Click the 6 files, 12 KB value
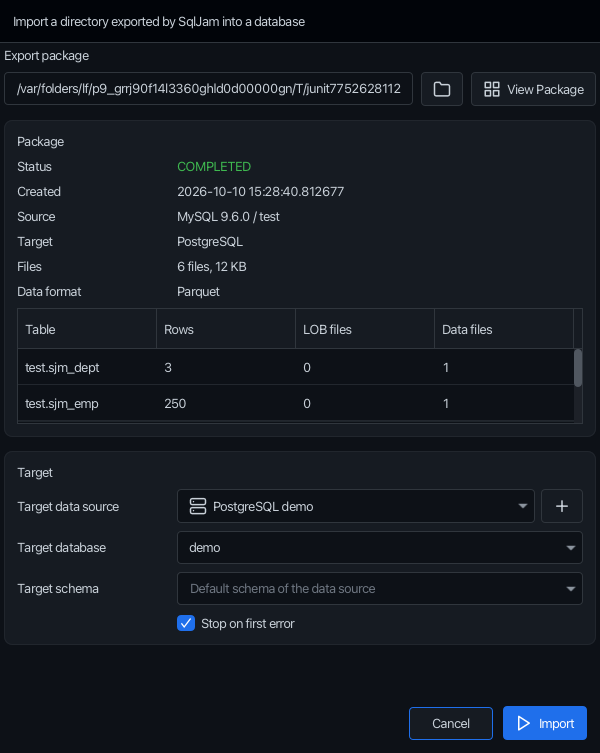The image size is (600, 753). tap(211, 267)
